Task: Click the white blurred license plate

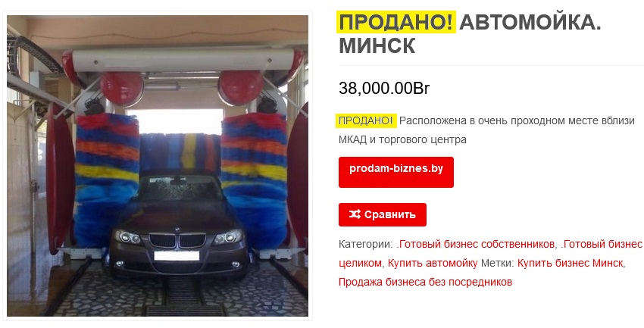Action: pos(177,256)
